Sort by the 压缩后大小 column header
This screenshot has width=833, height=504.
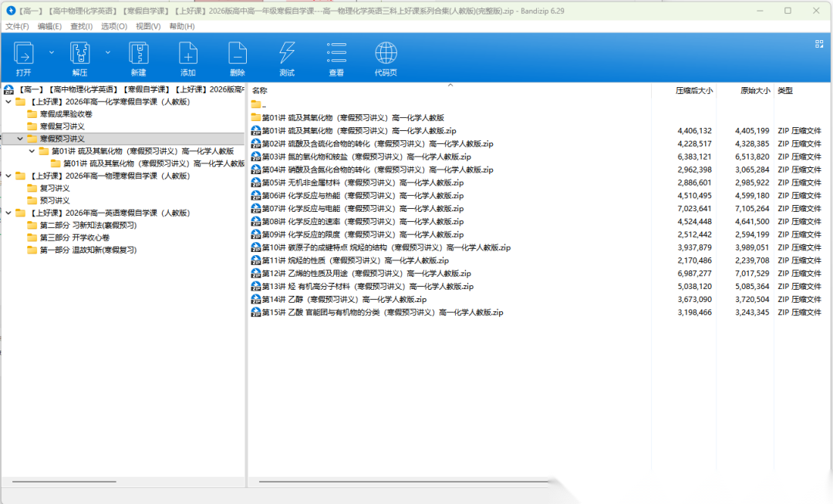point(693,91)
